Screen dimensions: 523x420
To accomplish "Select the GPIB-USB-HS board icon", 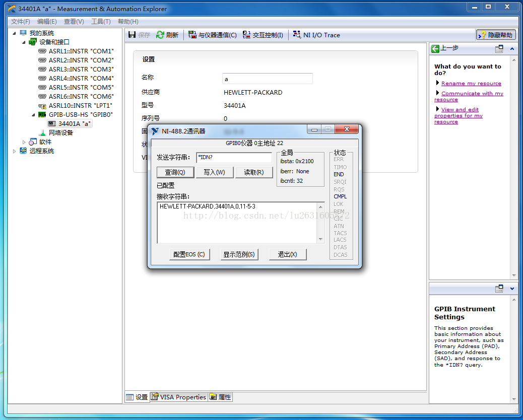I will click(x=42, y=114).
